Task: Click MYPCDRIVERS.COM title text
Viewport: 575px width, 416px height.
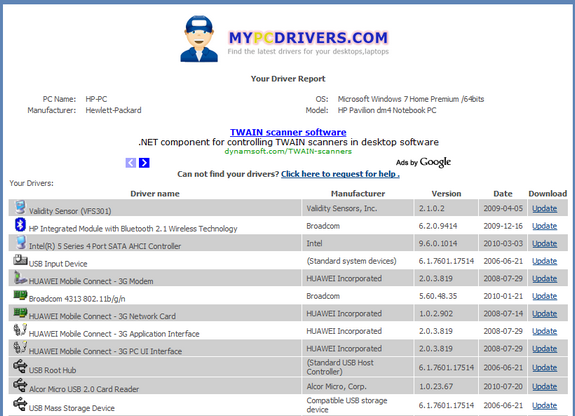Action: [308, 38]
